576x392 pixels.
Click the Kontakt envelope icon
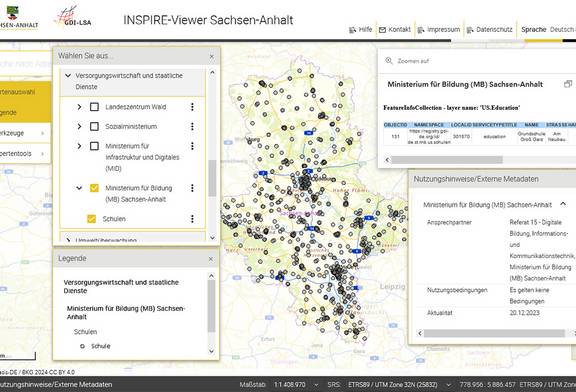pyautogui.click(x=382, y=30)
